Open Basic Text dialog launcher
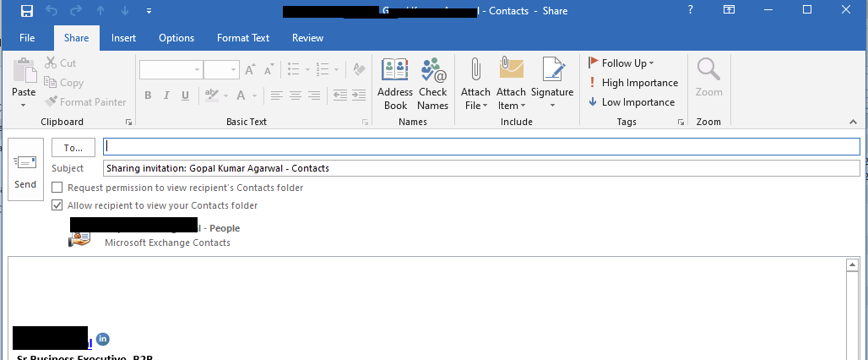This screenshot has height=360, width=868. pos(366,122)
